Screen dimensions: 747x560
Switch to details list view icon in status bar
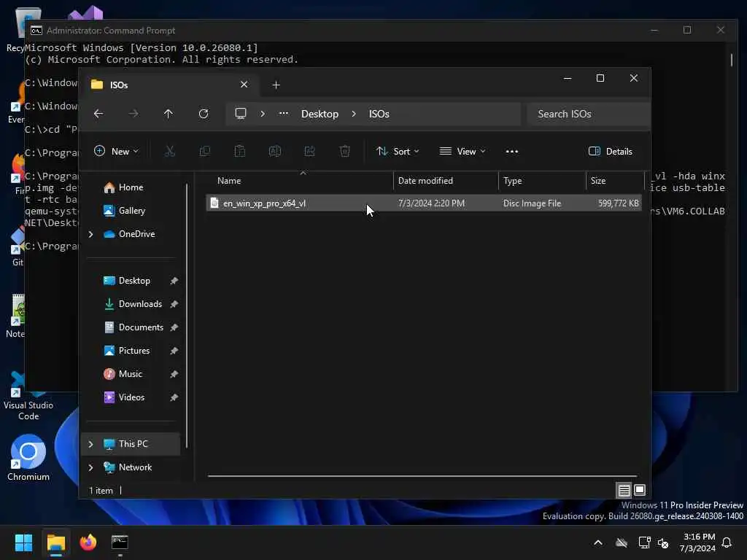click(x=624, y=490)
